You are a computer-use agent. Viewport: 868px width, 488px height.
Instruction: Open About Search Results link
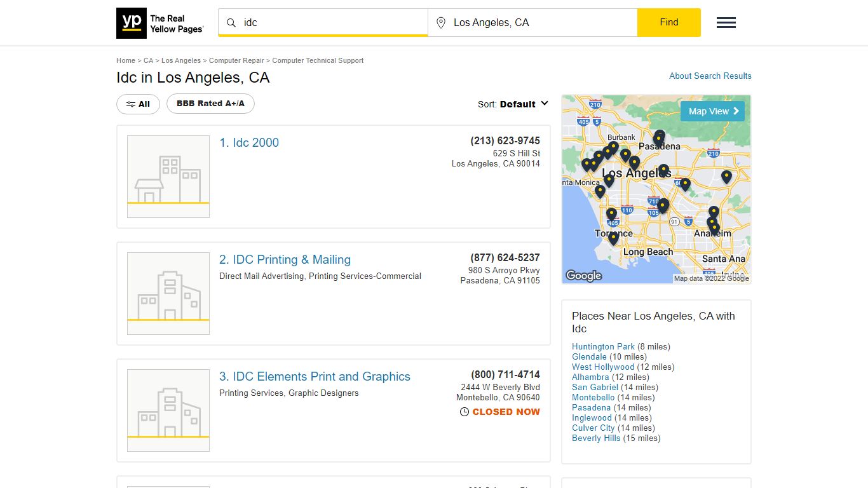710,76
